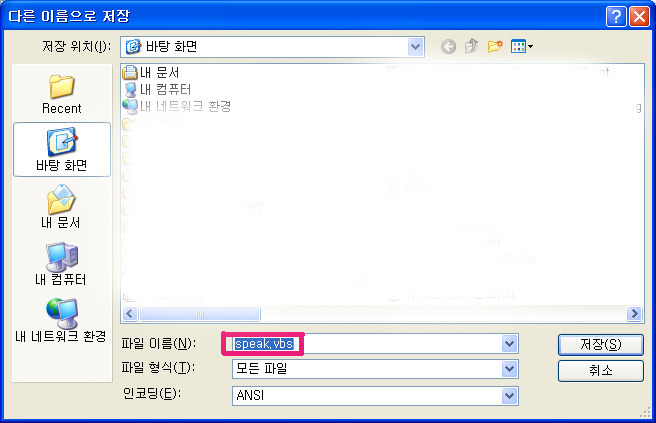Expand the 인코딩 ANSI dropdown
656x423 pixels.
[x=509, y=396]
